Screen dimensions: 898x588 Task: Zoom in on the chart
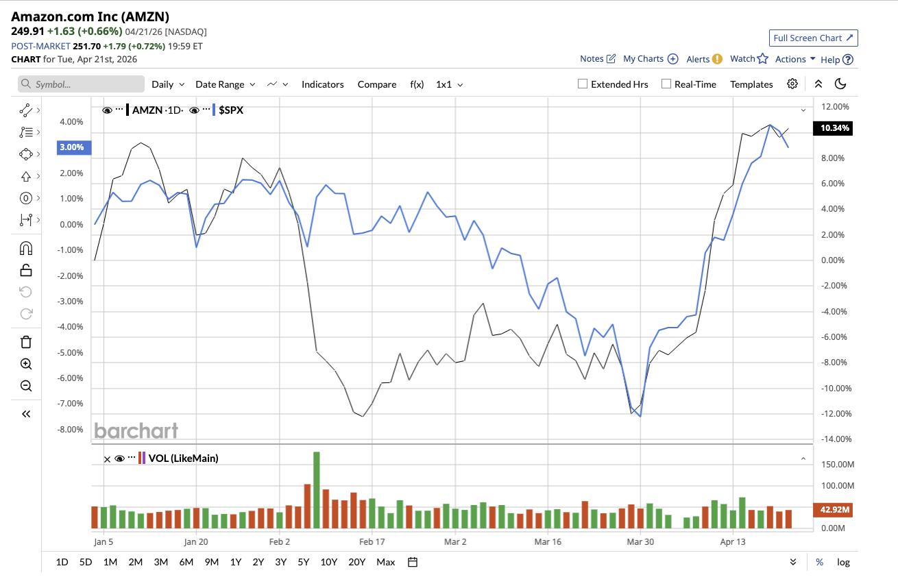pos(26,364)
